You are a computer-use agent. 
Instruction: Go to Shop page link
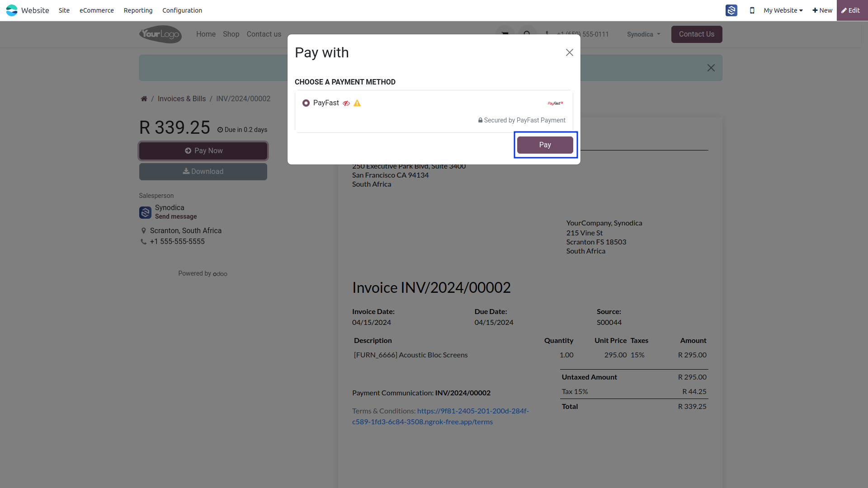[231, 34]
